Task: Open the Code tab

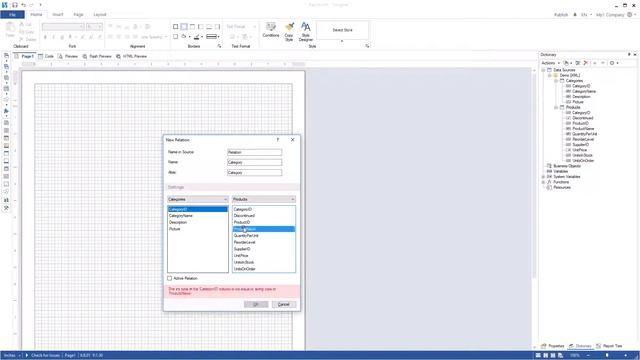Action: click(46, 56)
